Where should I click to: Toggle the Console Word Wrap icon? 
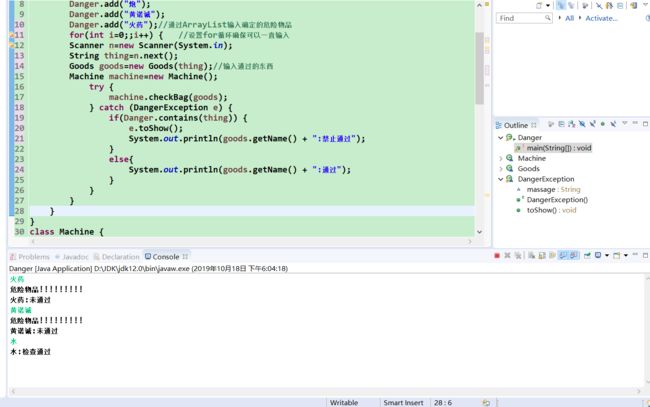coord(552,255)
